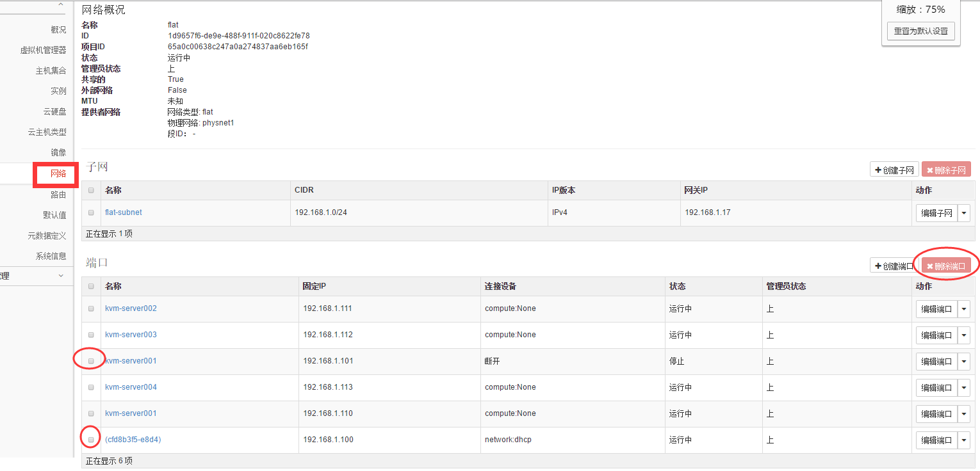Check the kvm-server002 port checkbox
980x471 pixels.
[91, 308]
